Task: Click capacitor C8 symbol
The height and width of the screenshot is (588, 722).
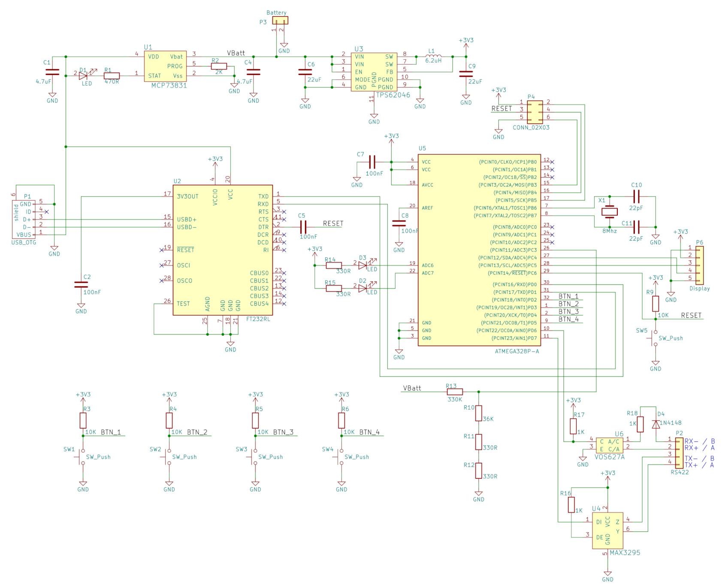Action: point(399,223)
